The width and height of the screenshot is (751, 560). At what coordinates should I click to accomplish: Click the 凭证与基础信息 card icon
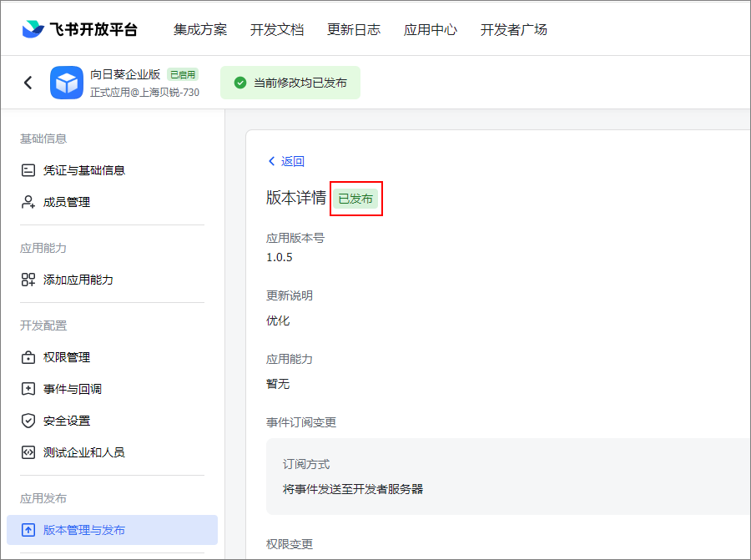click(x=28, y=170)
